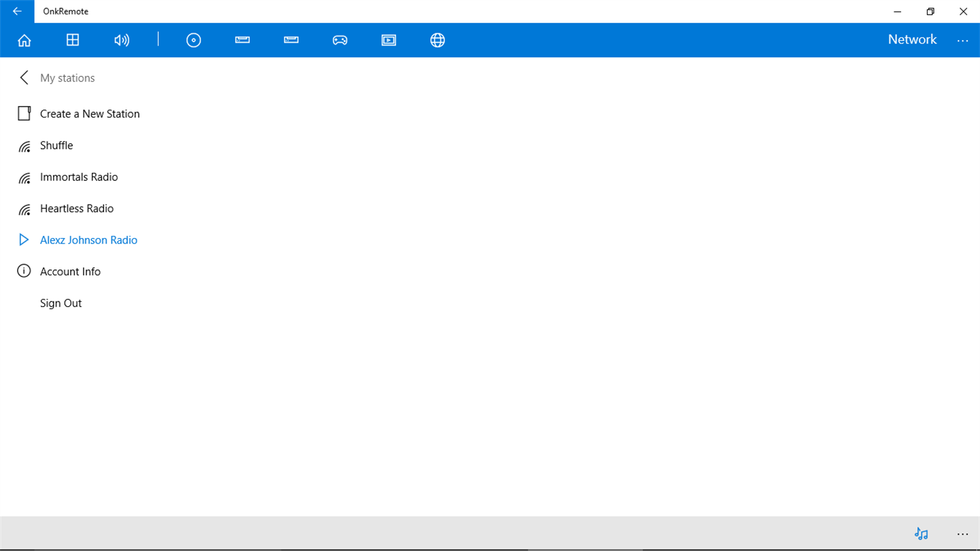Open the bottom bar ellipsis menu
The image size is (980, 551).
coord(962,535)
